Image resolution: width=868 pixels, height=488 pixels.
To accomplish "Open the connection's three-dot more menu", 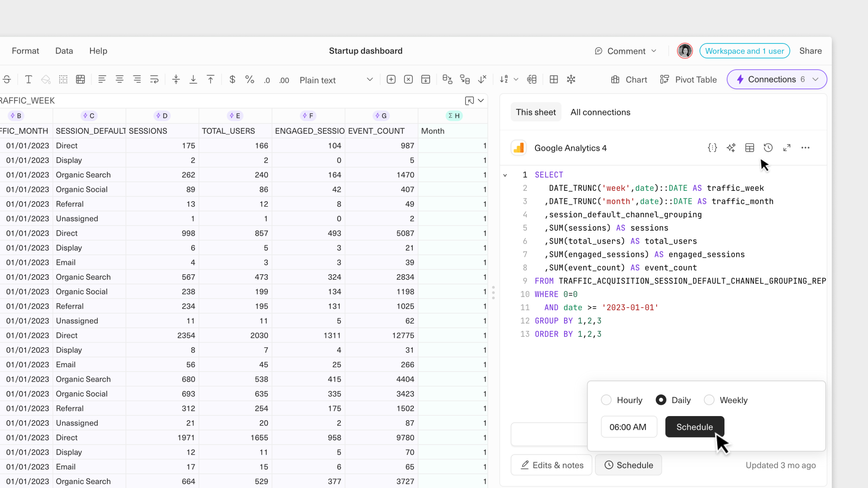I will point(805,148).
